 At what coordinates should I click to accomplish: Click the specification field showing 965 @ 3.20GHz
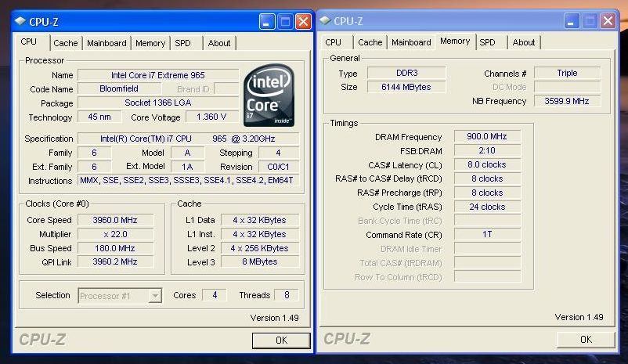click(188, 139)
